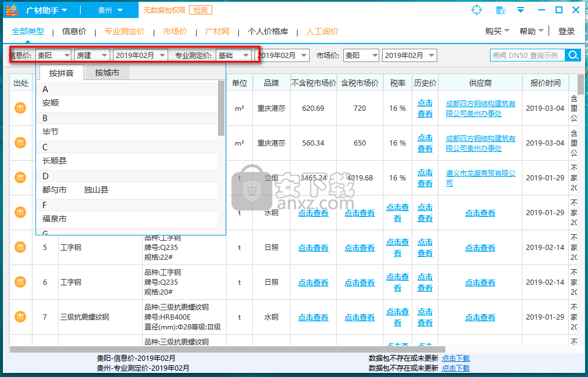Click the 出处 column header
This screenshot has width=588, height=377.
pos(21,83)
